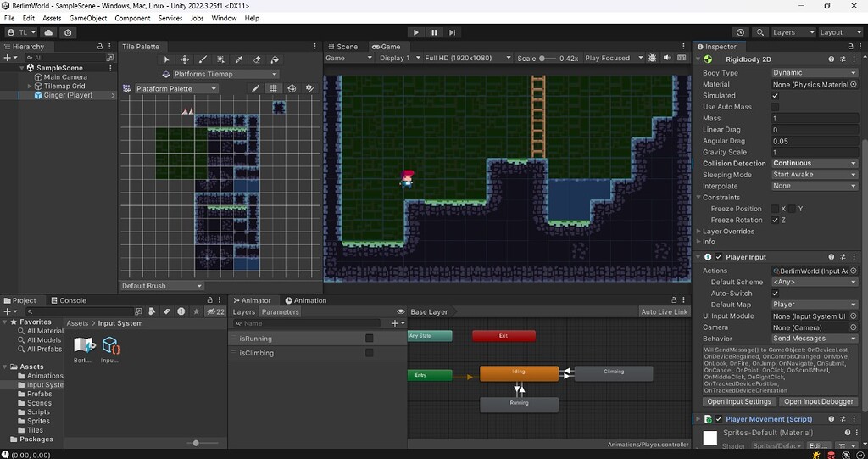Select the Idling state node
The height and width of the screenshot is (459, 868).
(x=519, y=373)
